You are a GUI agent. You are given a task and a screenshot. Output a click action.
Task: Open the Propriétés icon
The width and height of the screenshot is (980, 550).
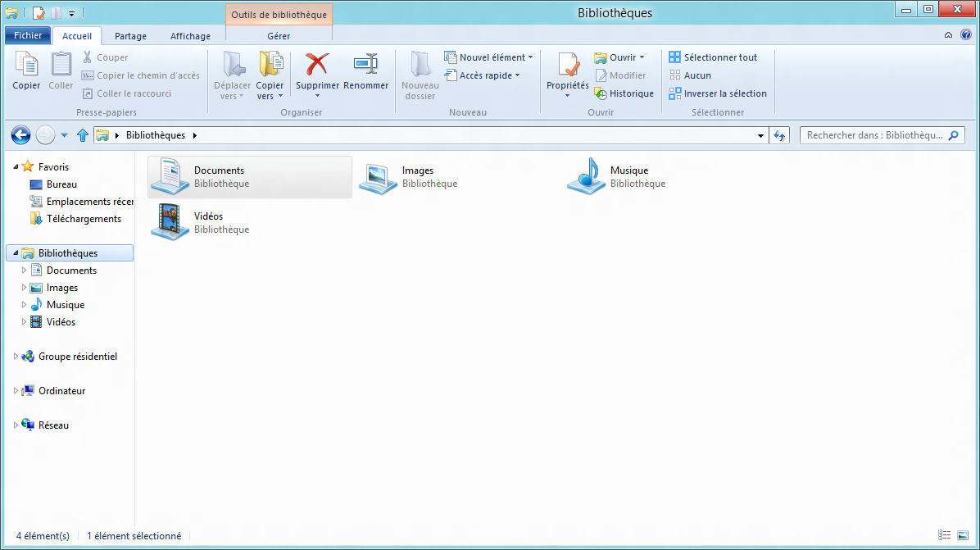point(568,65)
